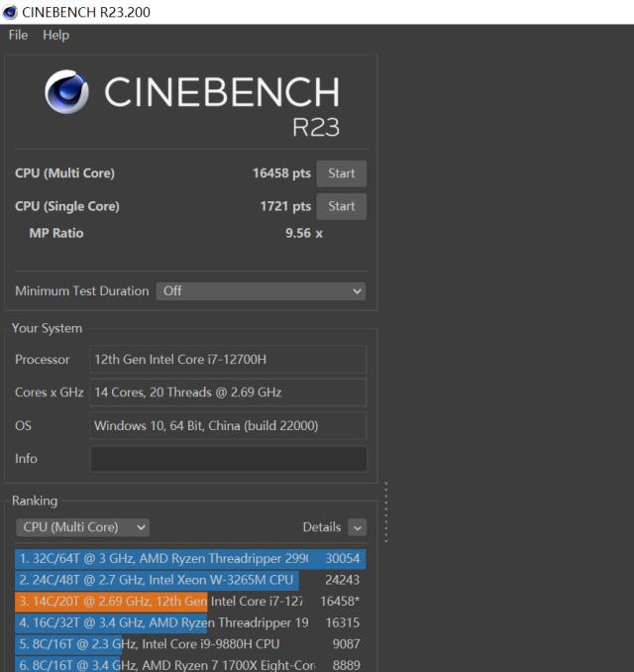Expand the CPU (Multi Core) ranking dropdown

click(83, 527)
